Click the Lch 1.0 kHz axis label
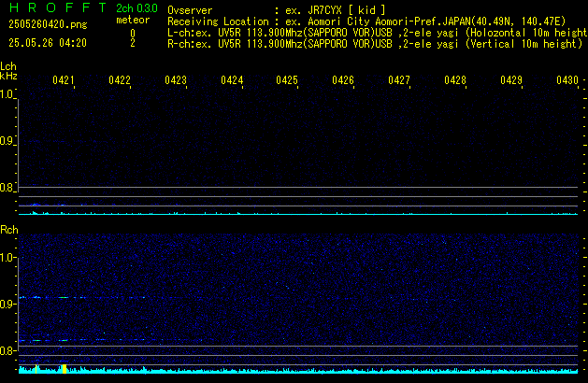Viewport: 588px width, 383px height. tap(7, 94)
